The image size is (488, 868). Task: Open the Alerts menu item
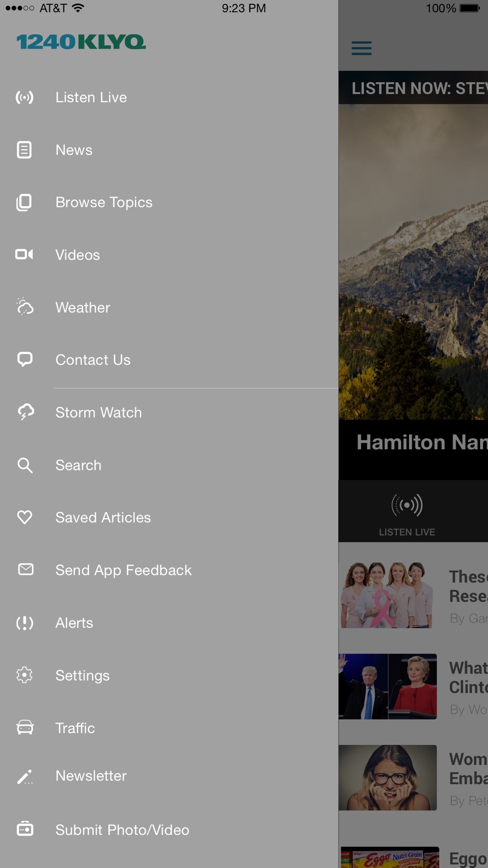pos(169,623)
